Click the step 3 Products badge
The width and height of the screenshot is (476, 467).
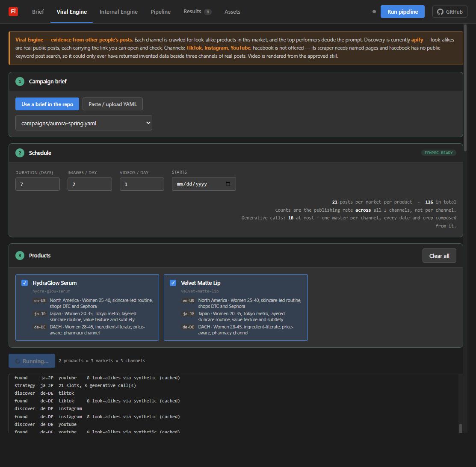(x=20, y=255)
